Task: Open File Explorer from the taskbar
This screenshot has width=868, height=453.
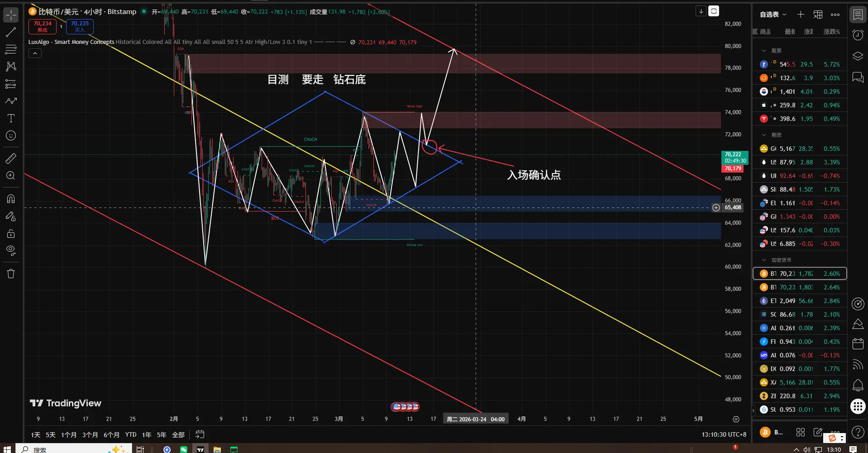Action: click(217, 449)
